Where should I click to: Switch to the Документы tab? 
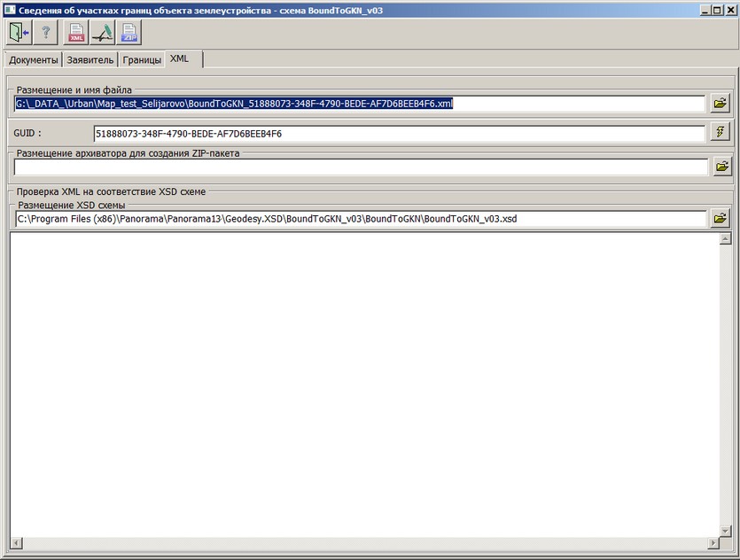tap(34, 60)
